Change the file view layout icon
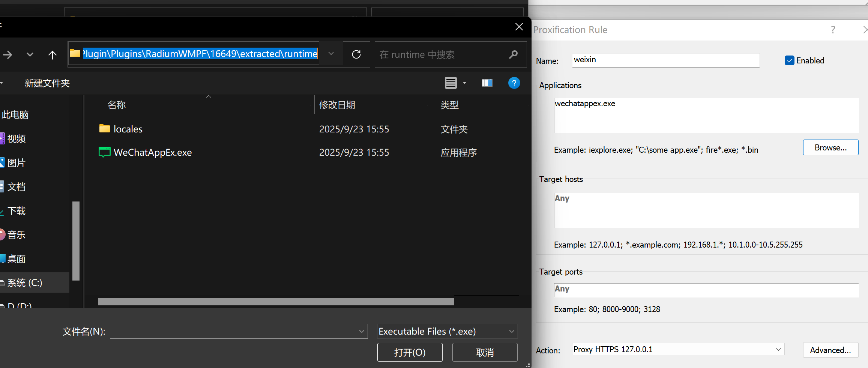Viewport: 868px width, 368px height. 451,83
